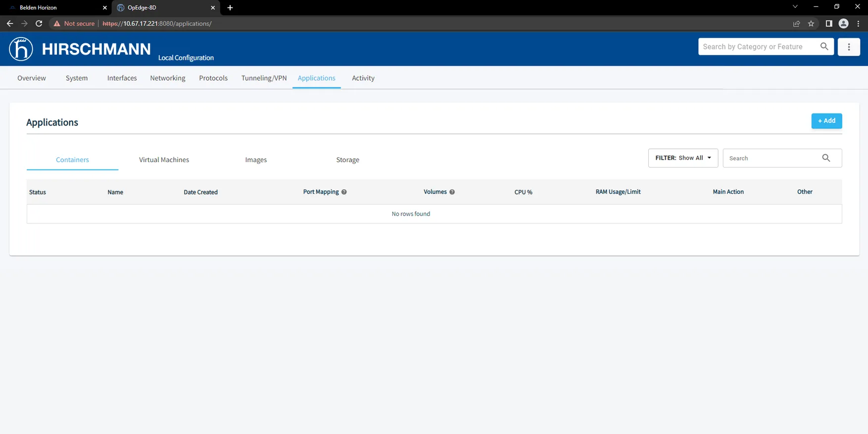This screenshot has width=868, height=434.
Task: Switch to the Interfaces tab
Action: (122, 78)
